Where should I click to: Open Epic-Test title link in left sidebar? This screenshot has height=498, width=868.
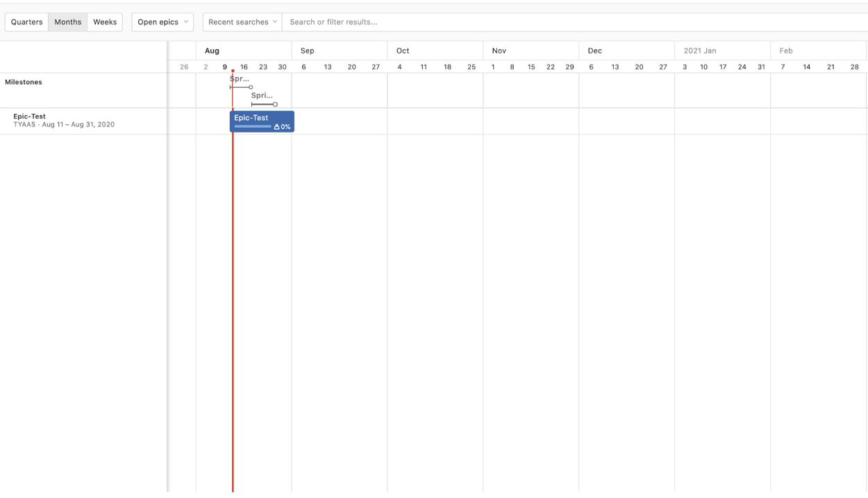(x=29, y=116)
